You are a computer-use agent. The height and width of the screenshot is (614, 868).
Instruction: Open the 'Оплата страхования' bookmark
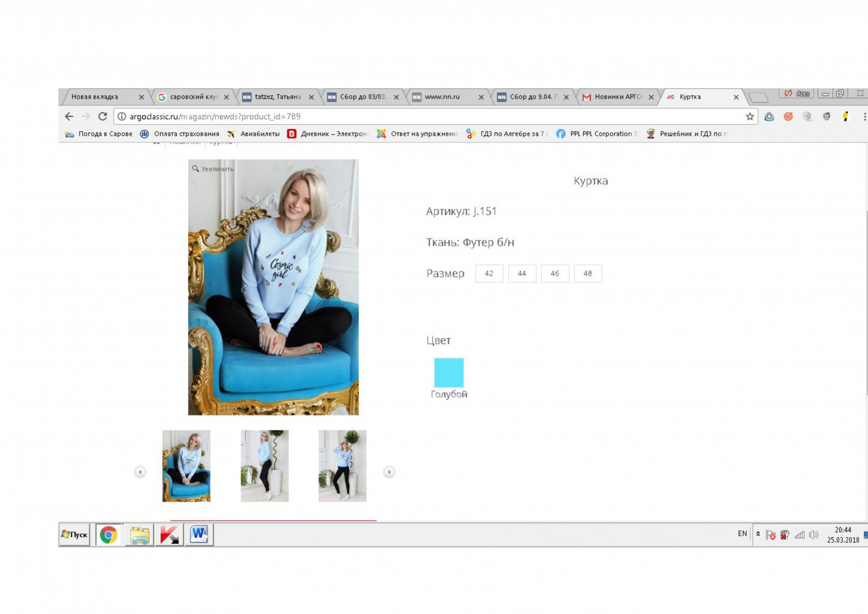(180, 134)
